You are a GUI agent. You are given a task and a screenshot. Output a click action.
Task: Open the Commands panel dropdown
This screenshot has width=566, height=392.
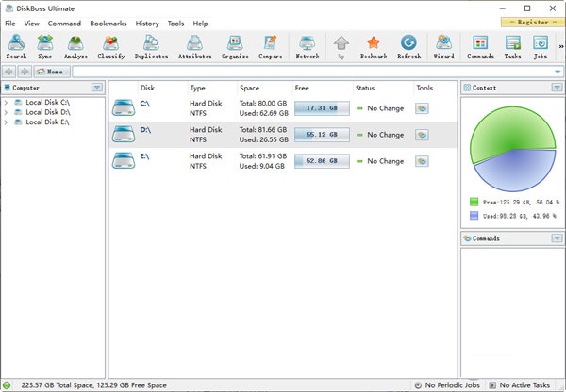pos(557,238)
